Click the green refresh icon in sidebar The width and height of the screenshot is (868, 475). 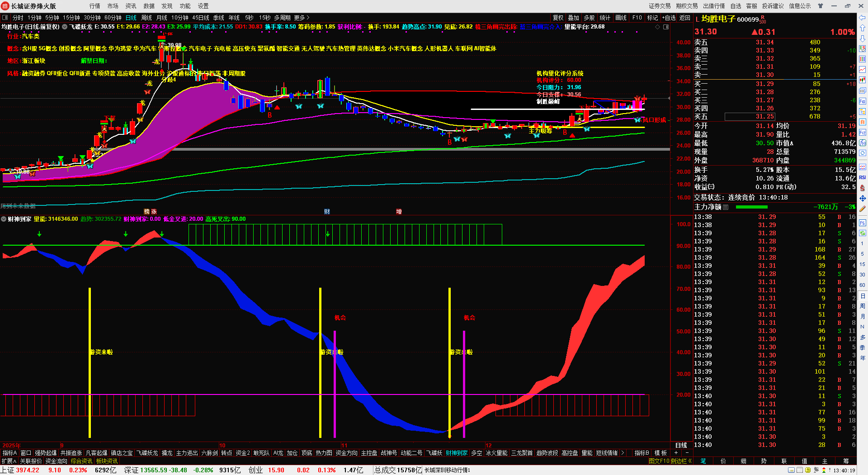pyautogui.click(x=863, y=233)
